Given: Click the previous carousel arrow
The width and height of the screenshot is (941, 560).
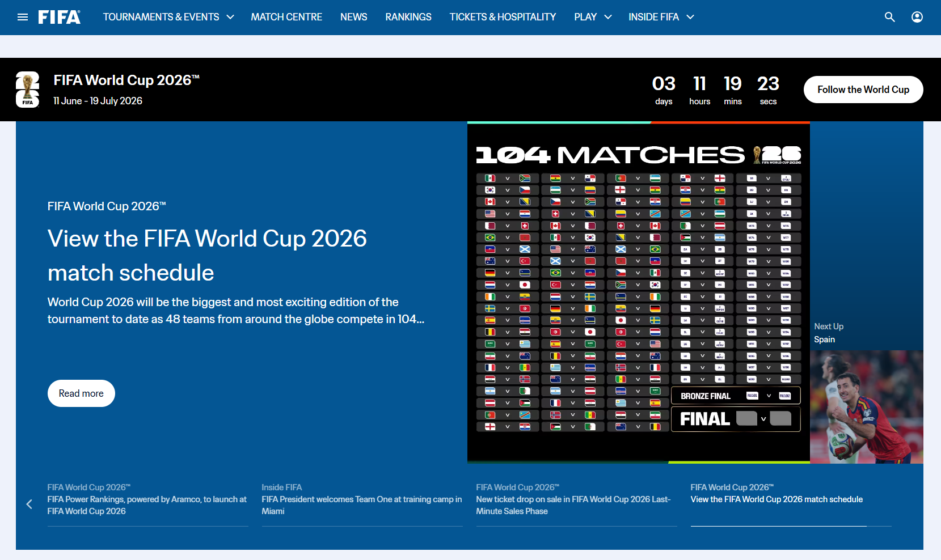Looking at the screenshot, I should tap(29, 504).
